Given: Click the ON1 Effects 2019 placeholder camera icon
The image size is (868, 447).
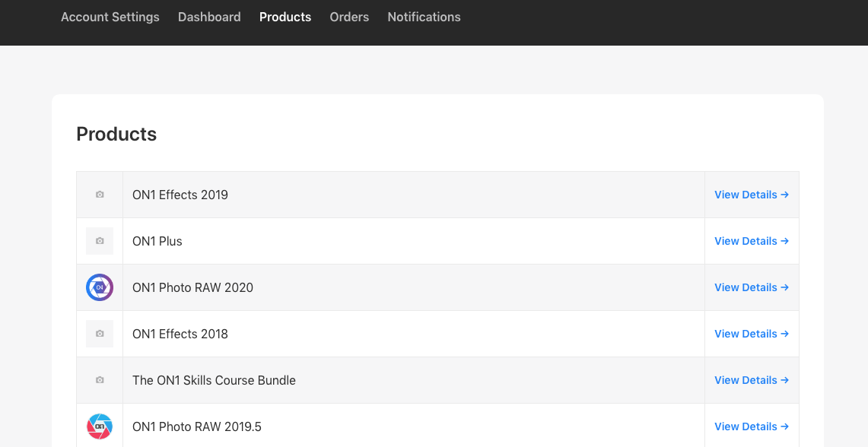Looking at the screenshot, I should coord(100,195).
